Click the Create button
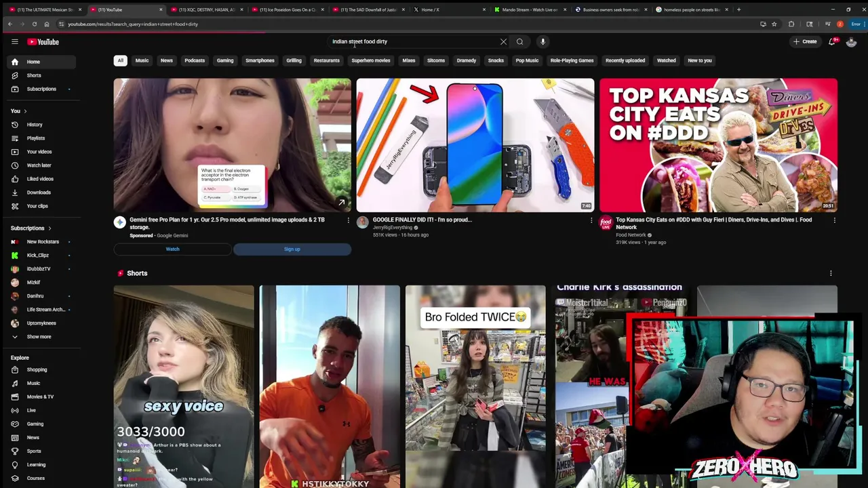Image resolution: width=868 pixels, height=488 pixels. click(x=805, y=41)
